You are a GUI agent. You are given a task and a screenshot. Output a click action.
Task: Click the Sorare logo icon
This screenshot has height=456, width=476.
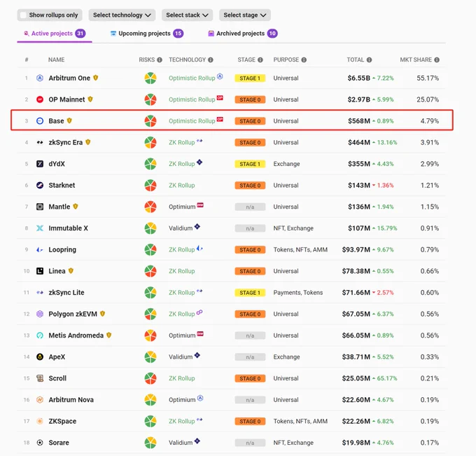(40, 443)
